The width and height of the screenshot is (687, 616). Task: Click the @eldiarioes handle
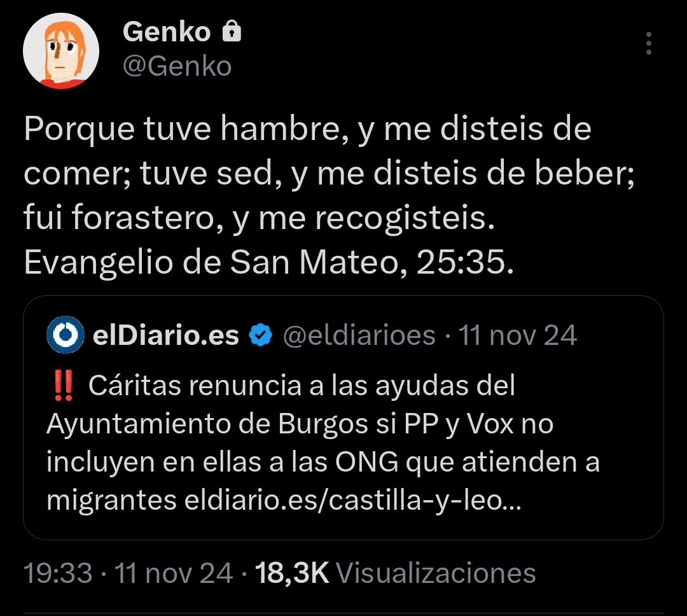[x=359, y=335]
